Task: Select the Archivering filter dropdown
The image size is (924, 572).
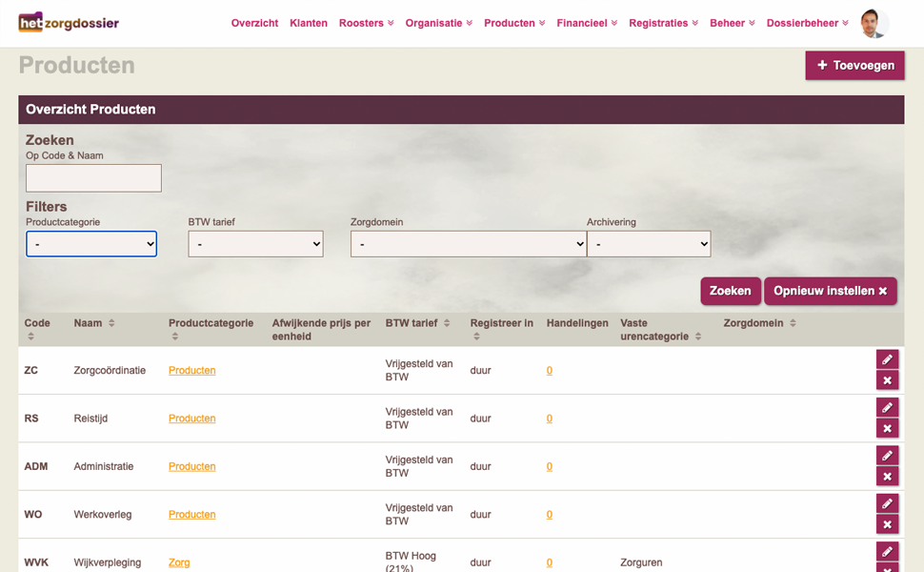Action: [649, 244]
